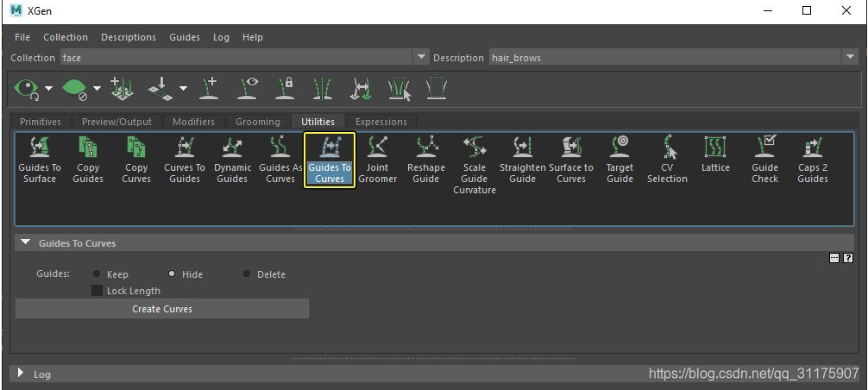
Task: Click the Create Curves button
Action: click(162, 309)
